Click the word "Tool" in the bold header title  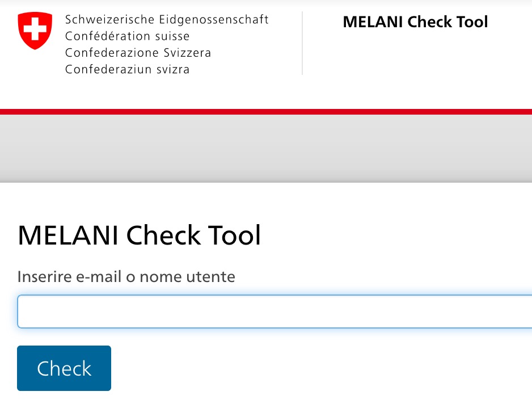[x=472, y=22]
